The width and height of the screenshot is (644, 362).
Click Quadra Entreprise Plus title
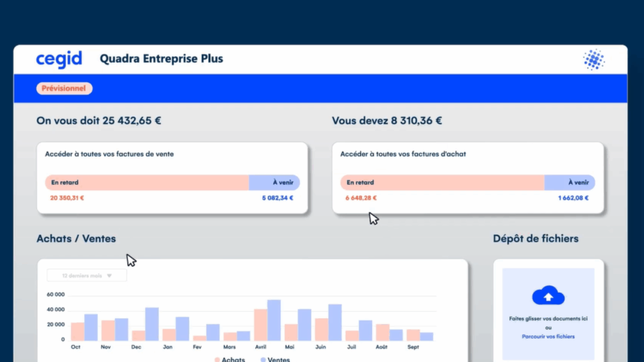[162, 59]
